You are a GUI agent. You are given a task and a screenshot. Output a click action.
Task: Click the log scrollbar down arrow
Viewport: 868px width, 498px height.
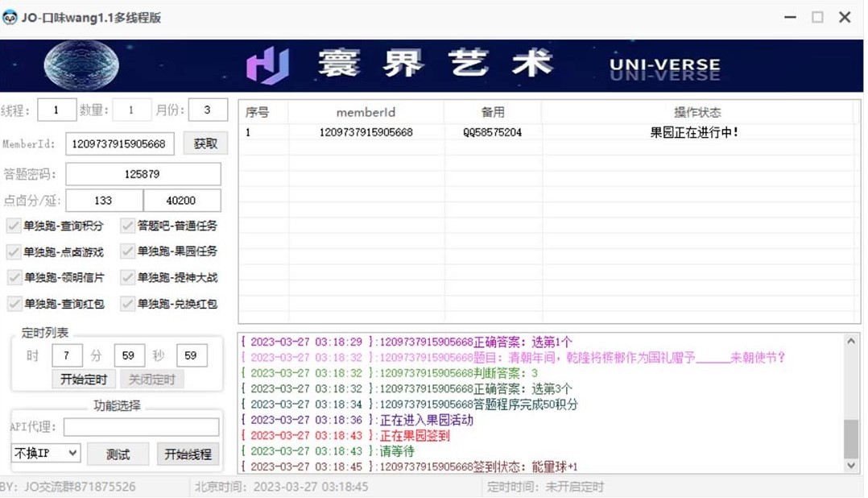[x=851, y=466]
